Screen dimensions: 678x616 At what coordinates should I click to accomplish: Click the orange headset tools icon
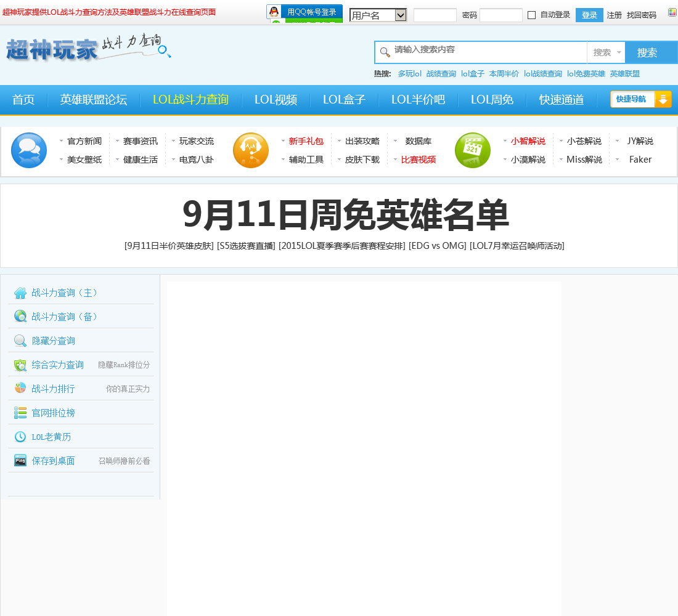[x=251, y=150]
